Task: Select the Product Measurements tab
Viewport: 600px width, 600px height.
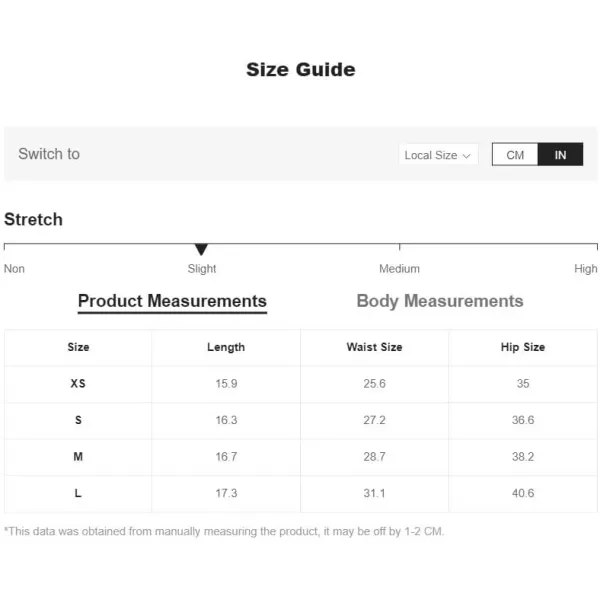Action: tap(172, 301)
